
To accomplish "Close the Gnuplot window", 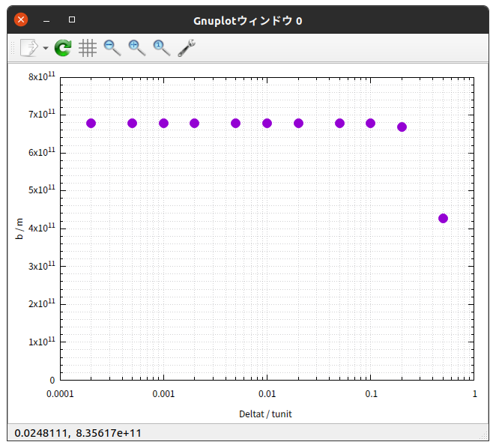I will pyautogui.click(x=21, y=19).
